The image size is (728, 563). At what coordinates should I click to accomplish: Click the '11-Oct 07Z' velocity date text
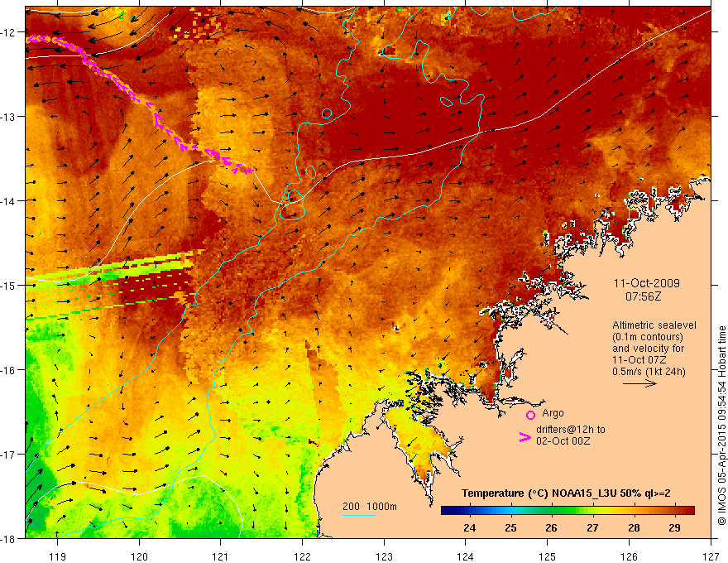639,360
